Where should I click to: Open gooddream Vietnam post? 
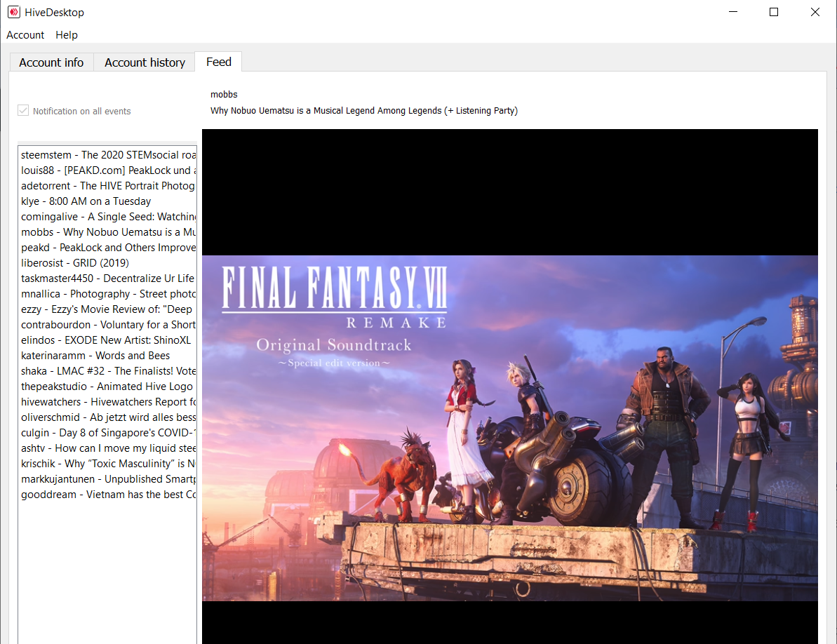(108, 495)
